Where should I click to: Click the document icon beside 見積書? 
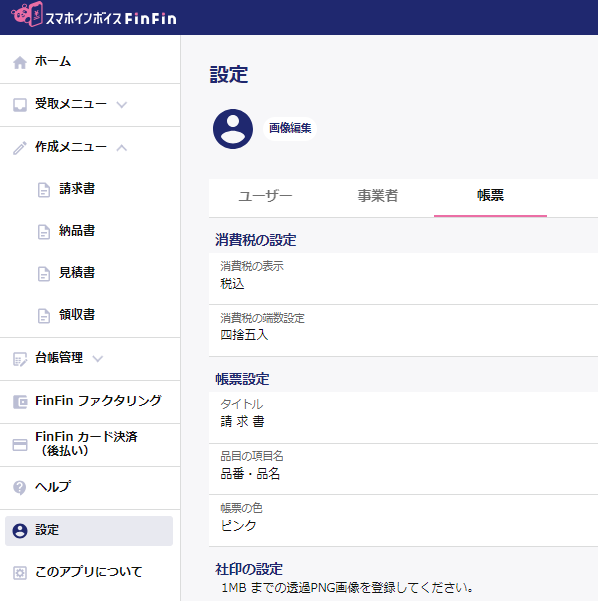pyautogui.click(x=44, y=274)
